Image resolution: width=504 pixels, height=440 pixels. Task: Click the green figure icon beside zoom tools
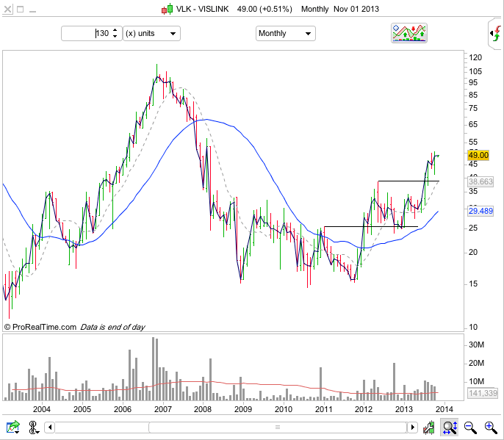point(429,427)
